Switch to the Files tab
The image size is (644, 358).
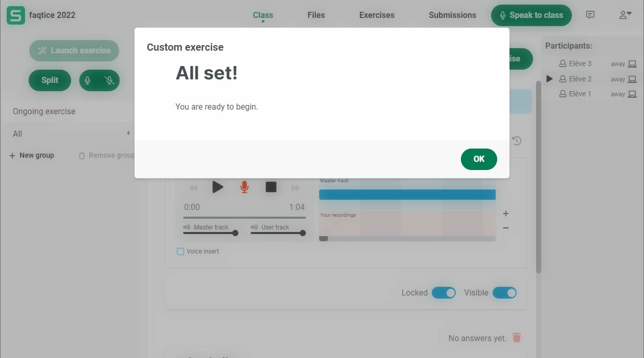[316, 15]
